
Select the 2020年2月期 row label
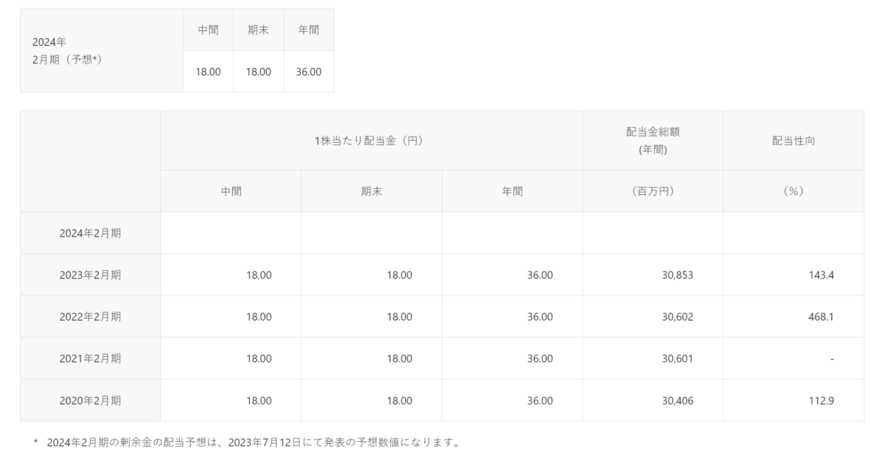90,400
